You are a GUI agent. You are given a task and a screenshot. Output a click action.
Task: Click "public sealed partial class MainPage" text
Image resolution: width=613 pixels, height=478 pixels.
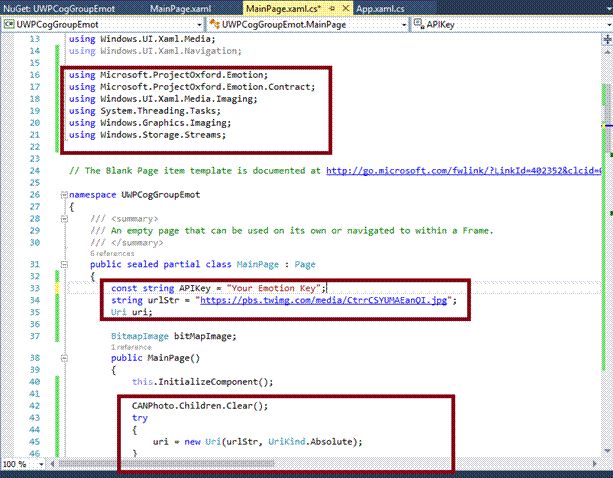(185, 265)
